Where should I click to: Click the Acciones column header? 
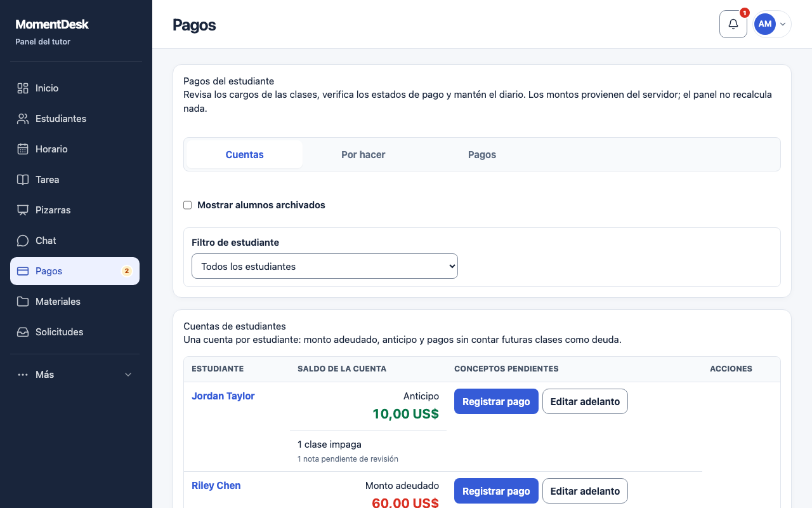(x=731, y=369)
